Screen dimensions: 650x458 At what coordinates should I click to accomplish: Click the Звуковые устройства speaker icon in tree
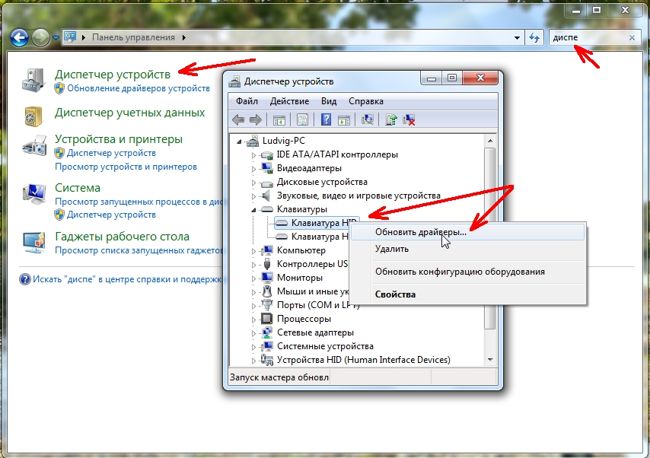(266, 195)
